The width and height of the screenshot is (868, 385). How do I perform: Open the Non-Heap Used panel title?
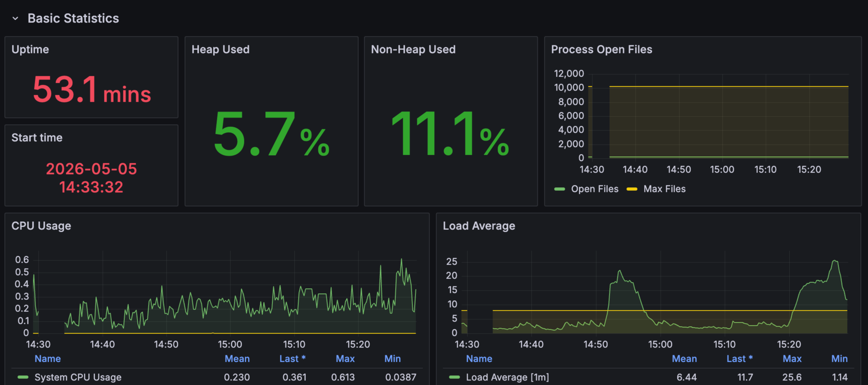click(x=413, y=50)
